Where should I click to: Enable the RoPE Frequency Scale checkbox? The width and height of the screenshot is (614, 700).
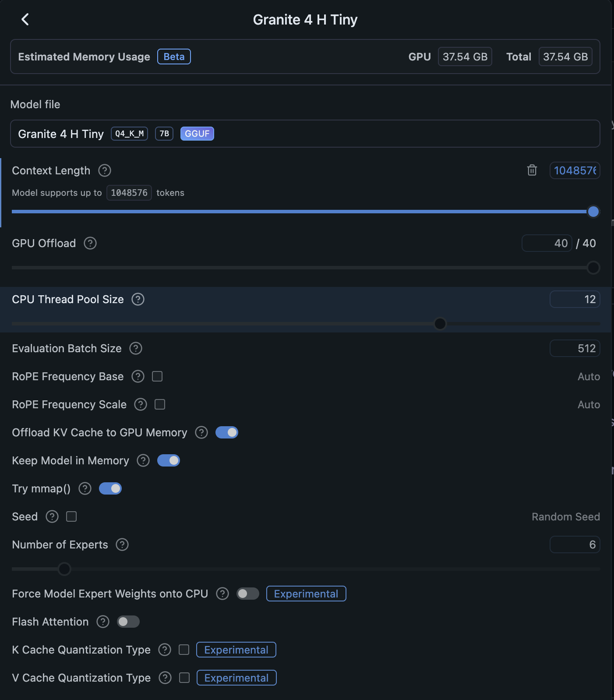coord(160,404)
